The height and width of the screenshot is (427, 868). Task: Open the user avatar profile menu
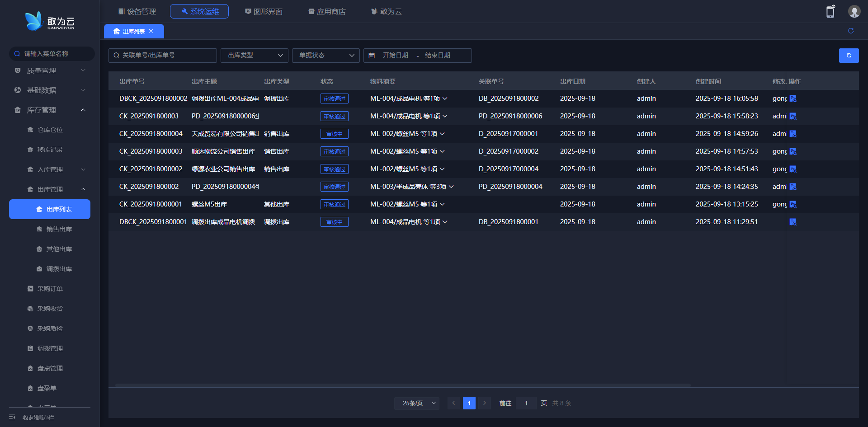(x=854, y=12)
